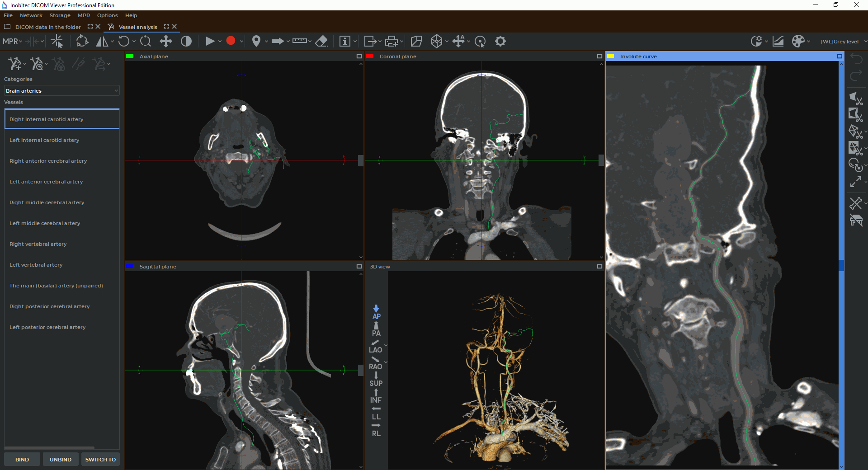Select the point marker tool
The image size is (868, 470).
[256, 42]
